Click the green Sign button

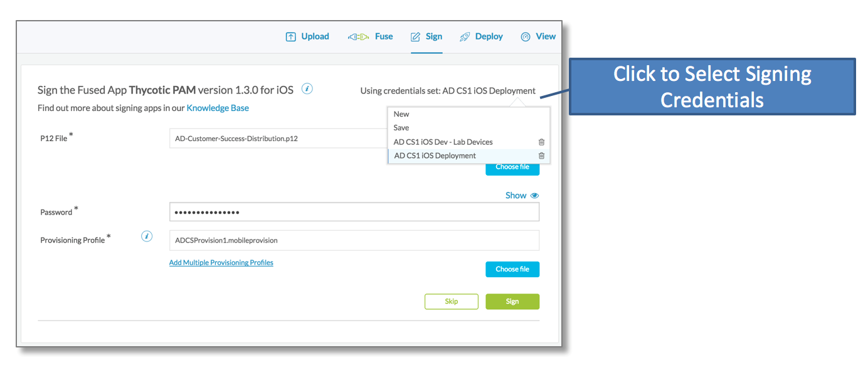point(512,302)
